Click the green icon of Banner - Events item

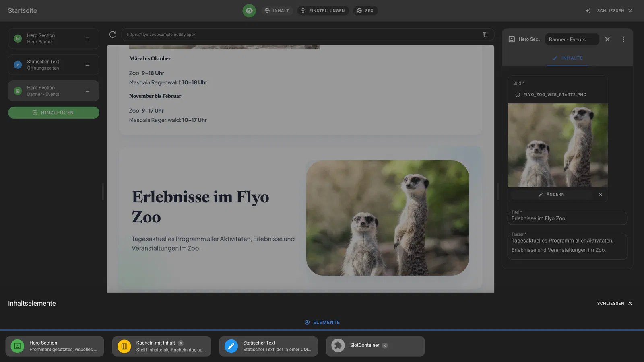pos(18,91)
